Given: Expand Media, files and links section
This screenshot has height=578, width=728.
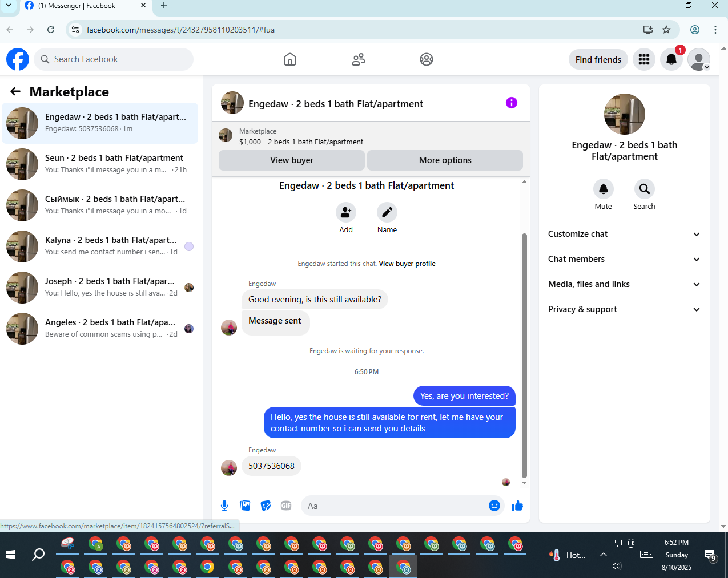Looking at the screenshot, I should (625, 284).
